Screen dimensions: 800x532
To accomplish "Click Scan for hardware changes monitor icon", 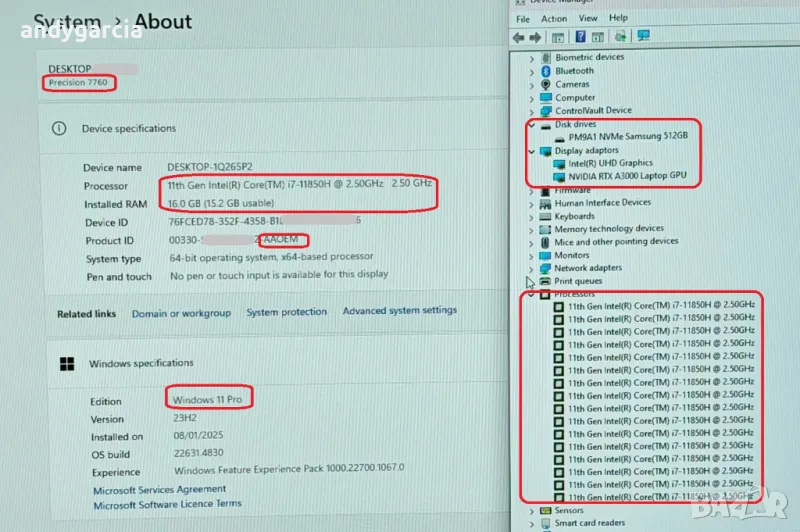I will 643,37.
